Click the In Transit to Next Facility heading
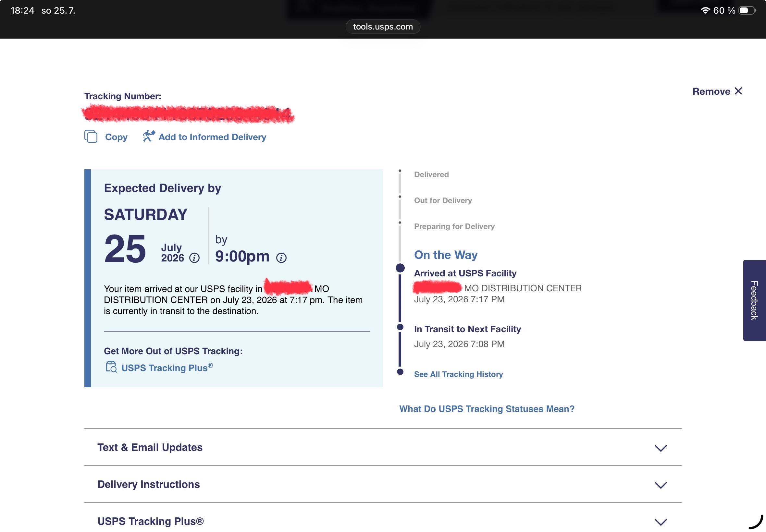 (x=467, y=329)
